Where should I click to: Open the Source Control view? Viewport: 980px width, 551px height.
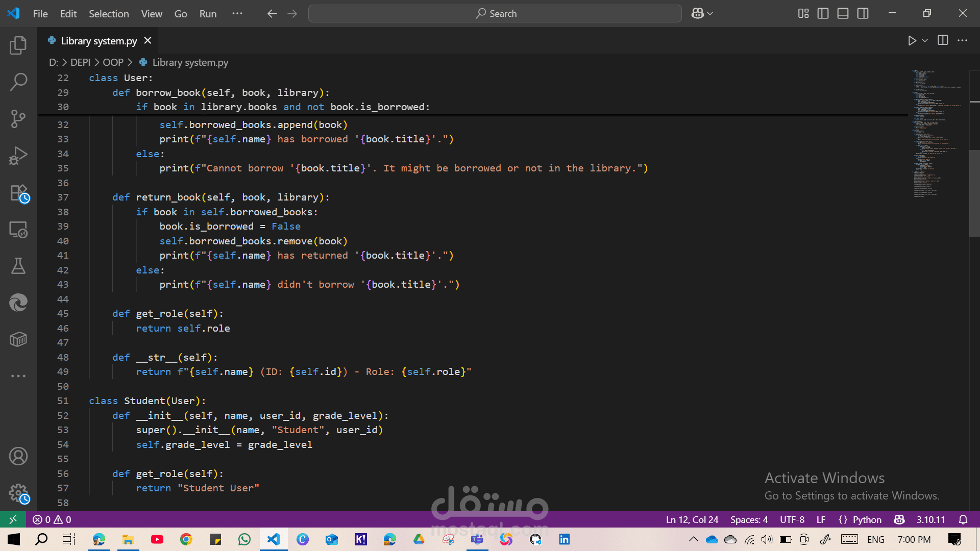[18, 119]
